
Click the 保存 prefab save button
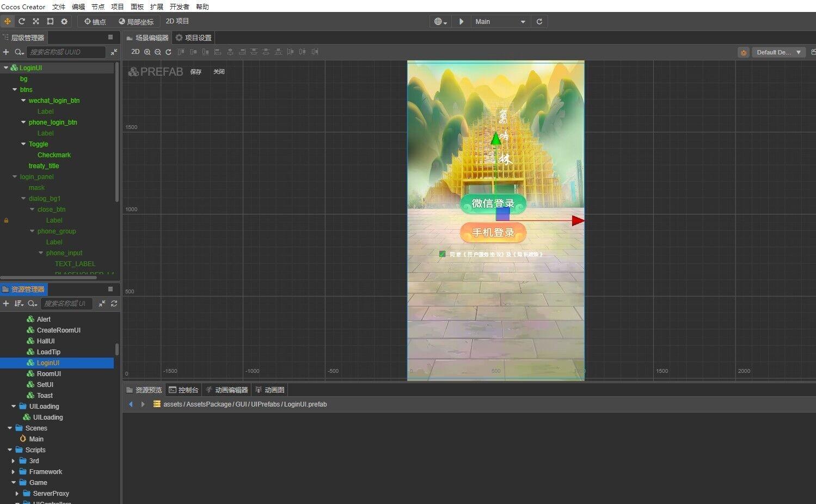[196, 72]
